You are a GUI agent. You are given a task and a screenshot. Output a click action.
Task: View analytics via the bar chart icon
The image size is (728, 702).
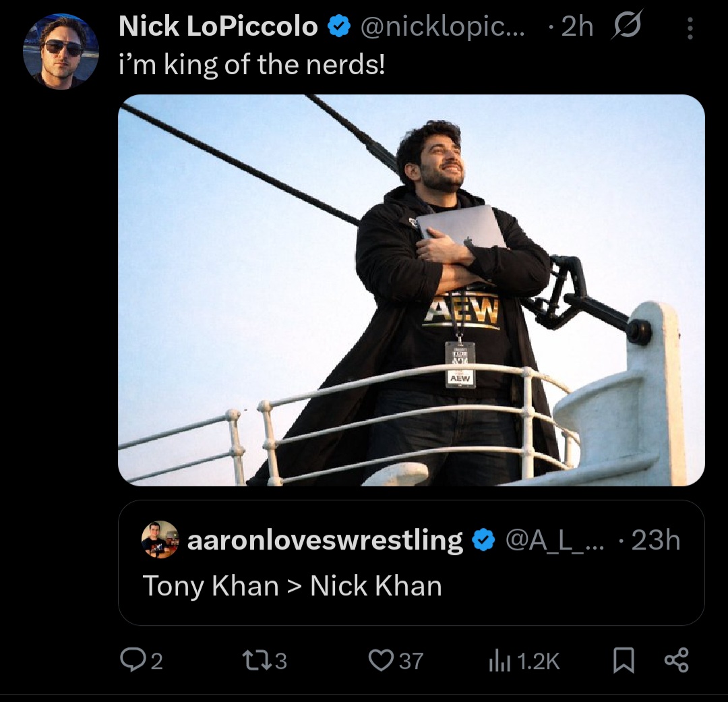tap(496, 661)
